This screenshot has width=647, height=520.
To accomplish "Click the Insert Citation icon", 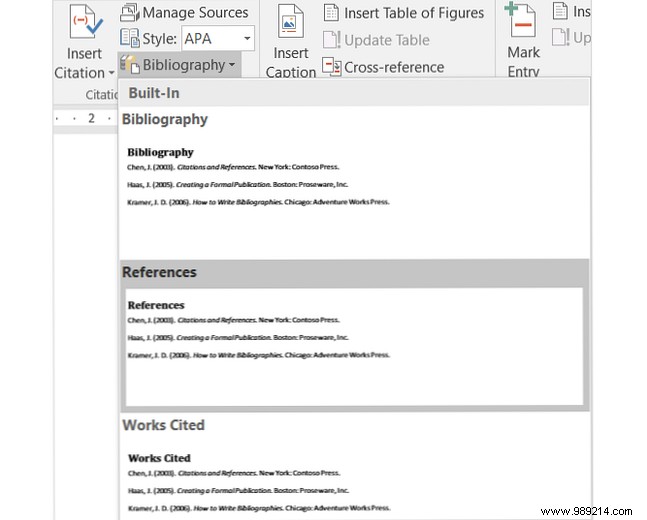I will [85, 21].
